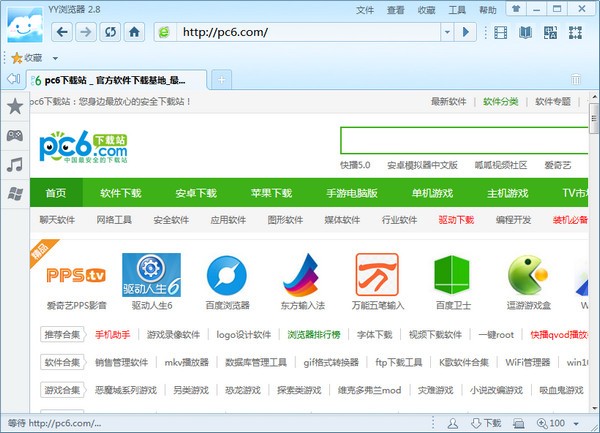Open the 逗游游戏盒 pacman icon
The height and width of the screenshot is (433, 600).
coord(528,275)
